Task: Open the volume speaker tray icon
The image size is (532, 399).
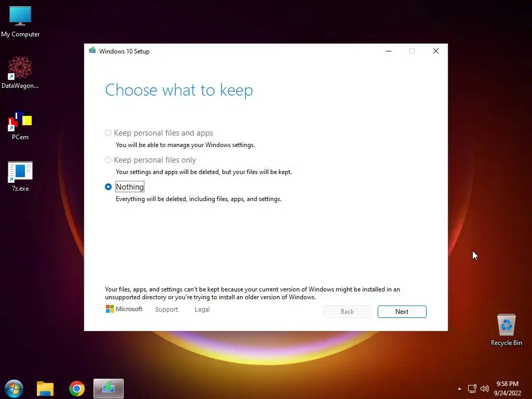Action: click(x=485, y=389)
